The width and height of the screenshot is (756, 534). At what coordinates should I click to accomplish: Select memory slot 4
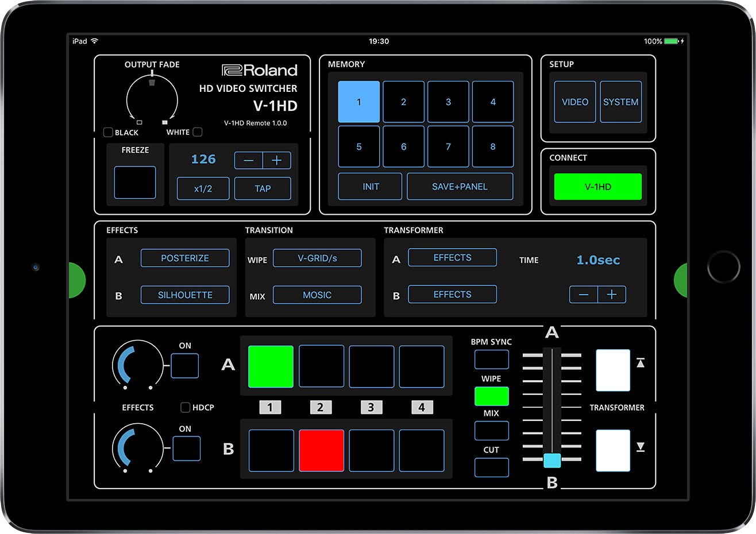(493, 102)
